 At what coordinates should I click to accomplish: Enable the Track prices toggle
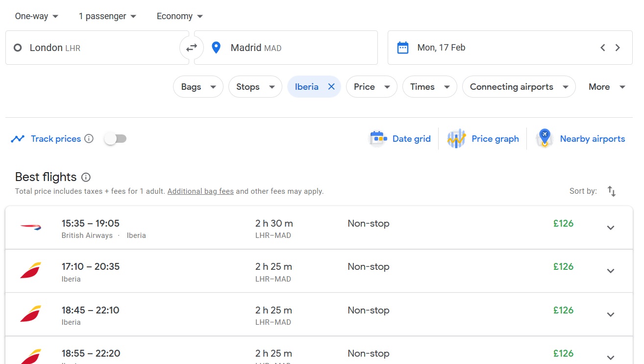point(116,139)
